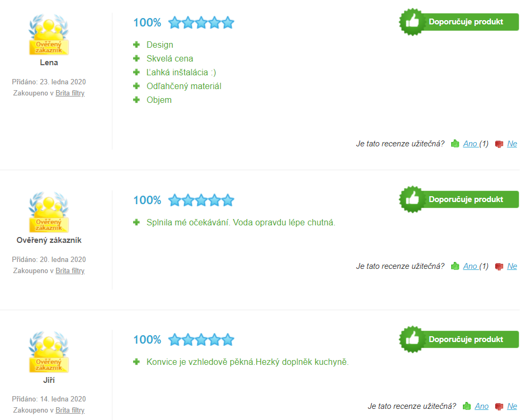Click red thumbs-down icon in Lena's review
Screen dimensions: 526x420
tap(499, 144)
